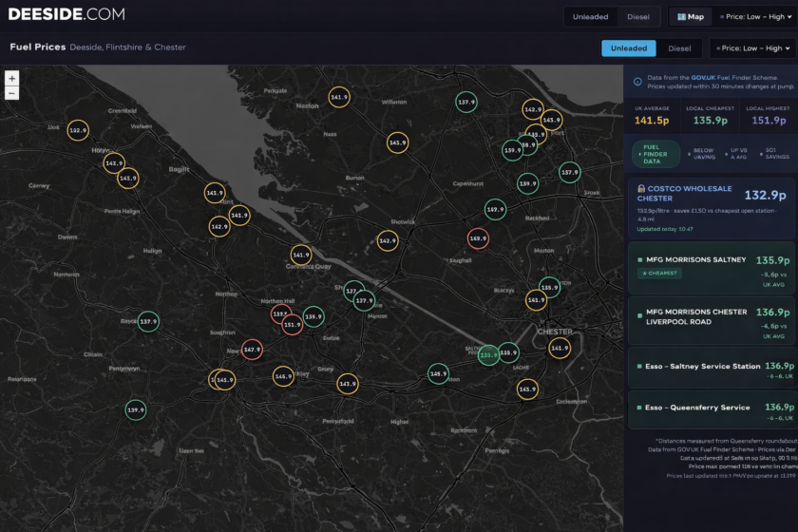Screen dimensions: 798x532
Task: Click the lock icon on the Costco card
Action: click(641, 188)
